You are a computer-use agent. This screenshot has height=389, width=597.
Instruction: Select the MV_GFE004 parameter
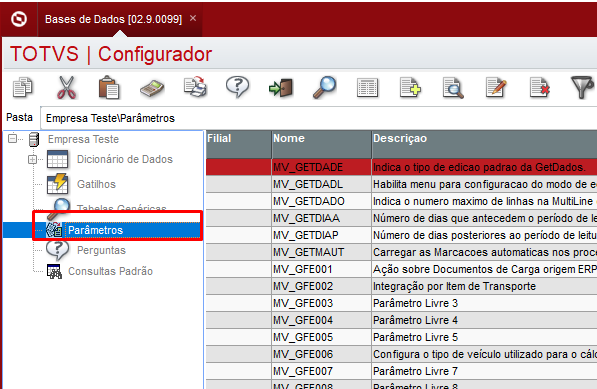point(303,320)
